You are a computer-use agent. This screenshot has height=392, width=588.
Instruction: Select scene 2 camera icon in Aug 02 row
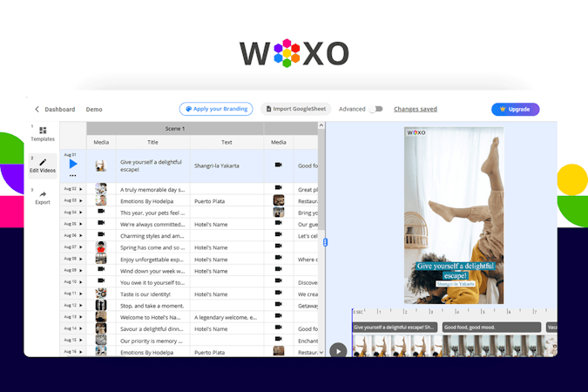278,187
